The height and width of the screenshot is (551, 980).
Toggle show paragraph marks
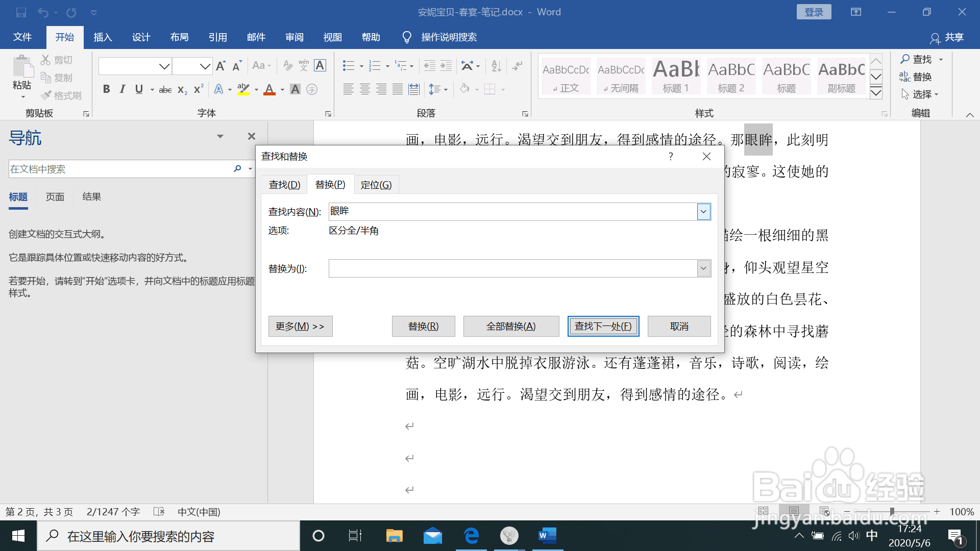[x=517, y=66]
